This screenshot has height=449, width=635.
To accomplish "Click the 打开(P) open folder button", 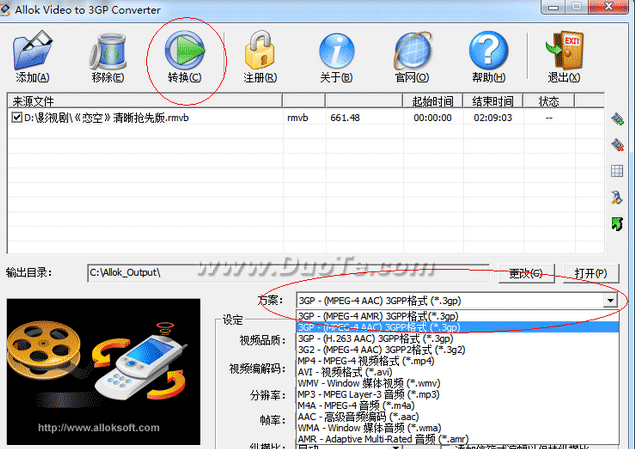I will coord(590,273).
